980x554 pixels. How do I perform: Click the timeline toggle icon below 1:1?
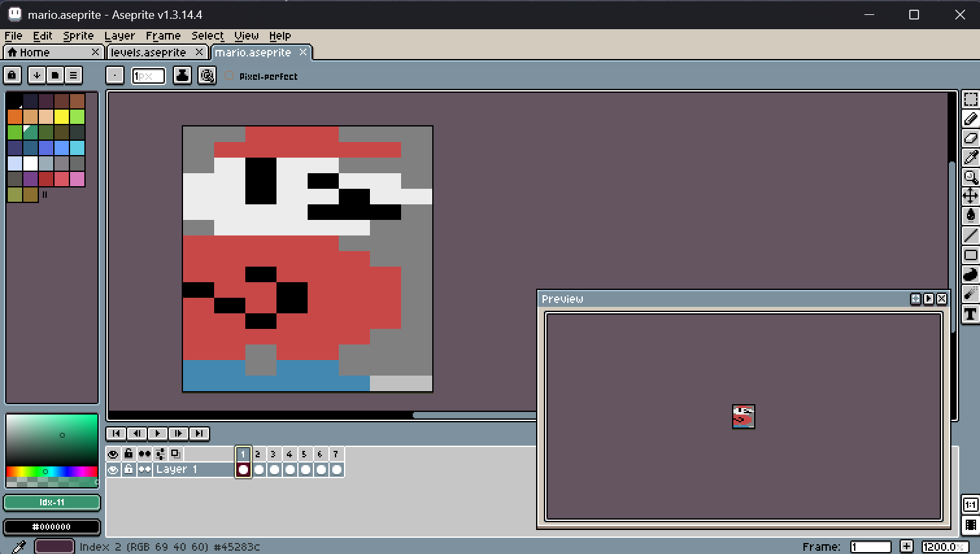point(970,525)
